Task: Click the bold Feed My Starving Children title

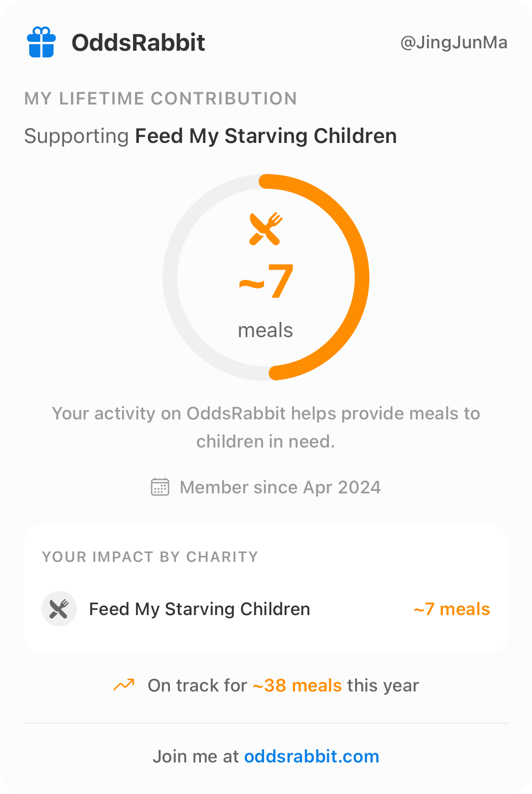Action: coord(266,136)
